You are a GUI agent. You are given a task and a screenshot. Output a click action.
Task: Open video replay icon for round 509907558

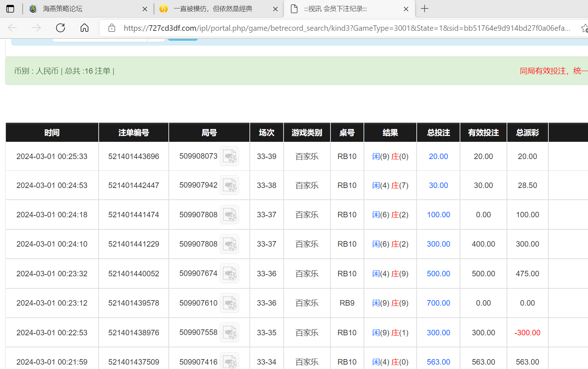pos(229,333)
